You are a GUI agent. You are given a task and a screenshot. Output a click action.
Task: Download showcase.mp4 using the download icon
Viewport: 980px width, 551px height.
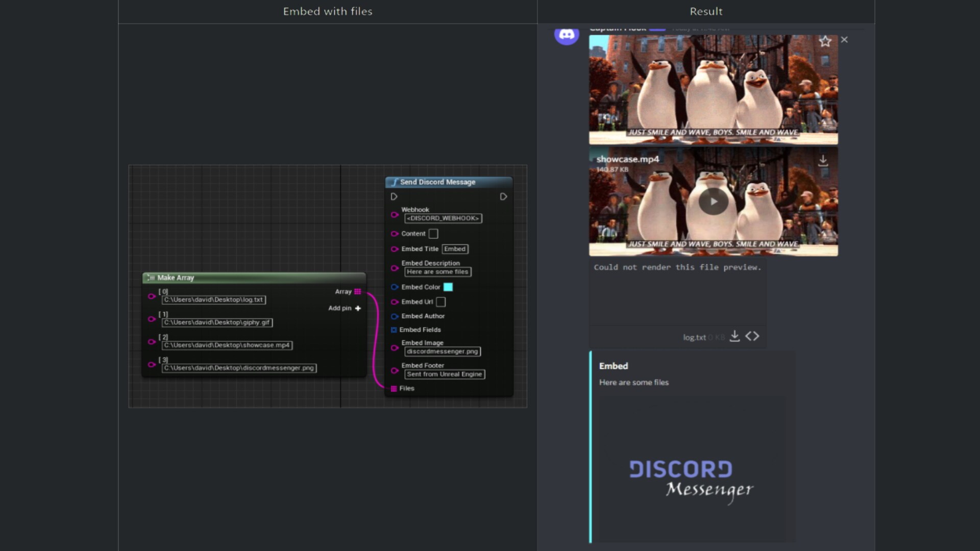coord(823,161)
